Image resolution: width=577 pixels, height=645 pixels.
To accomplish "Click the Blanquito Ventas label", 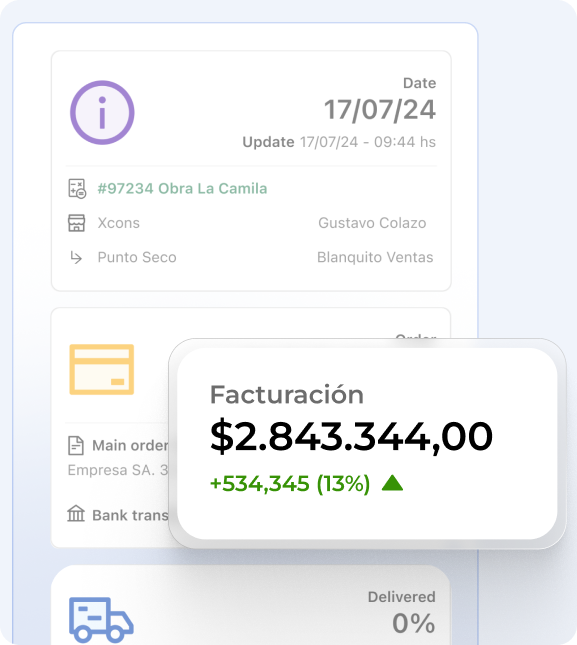I will coord(375,258).
